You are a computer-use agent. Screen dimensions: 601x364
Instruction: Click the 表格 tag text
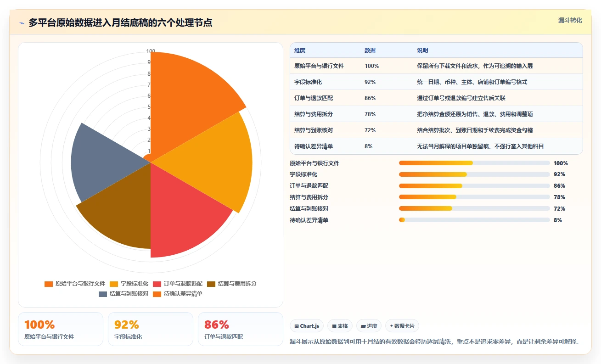coord(343,326)
